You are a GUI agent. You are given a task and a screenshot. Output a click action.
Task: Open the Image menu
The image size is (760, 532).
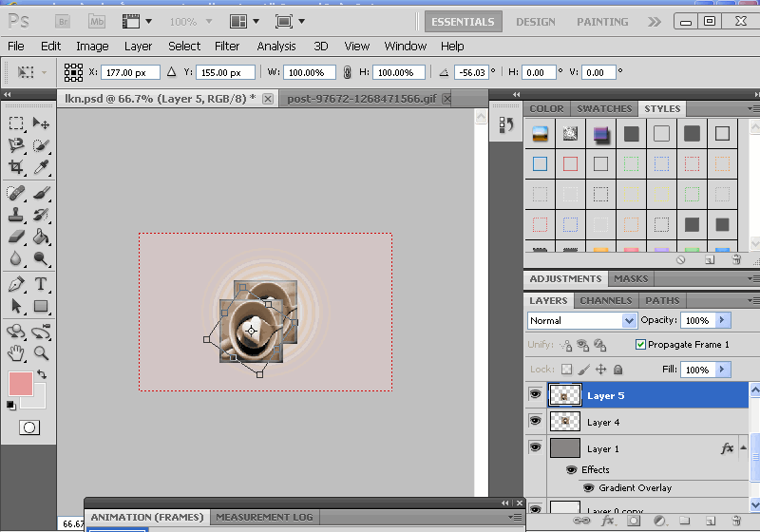pos(92,46)
